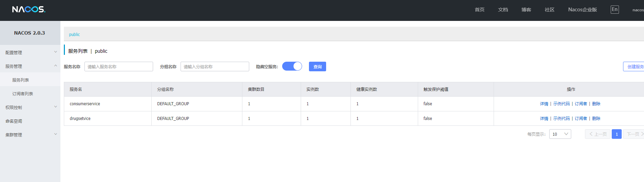Image resolution: width=644 pixels, height=182 pixels.
Task: Collapse the 服务管理 sidebar menu
Action: [x=30, y=66]
